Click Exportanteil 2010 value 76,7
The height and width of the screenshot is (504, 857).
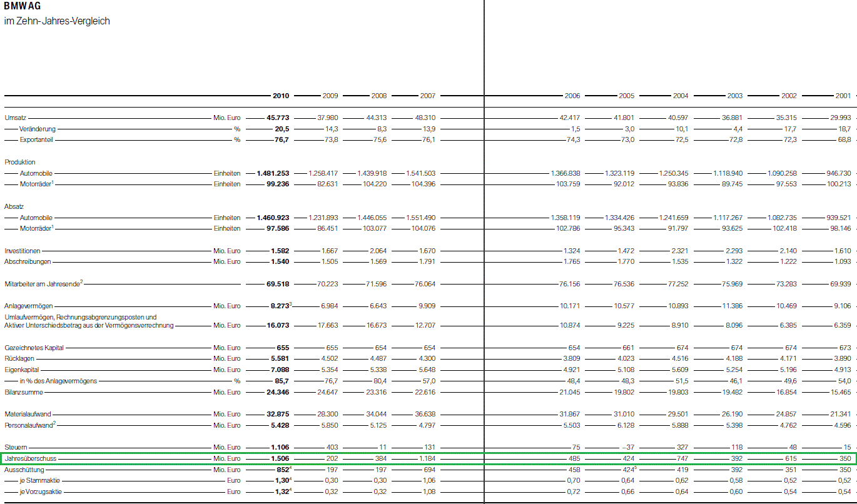coord(282,139)
